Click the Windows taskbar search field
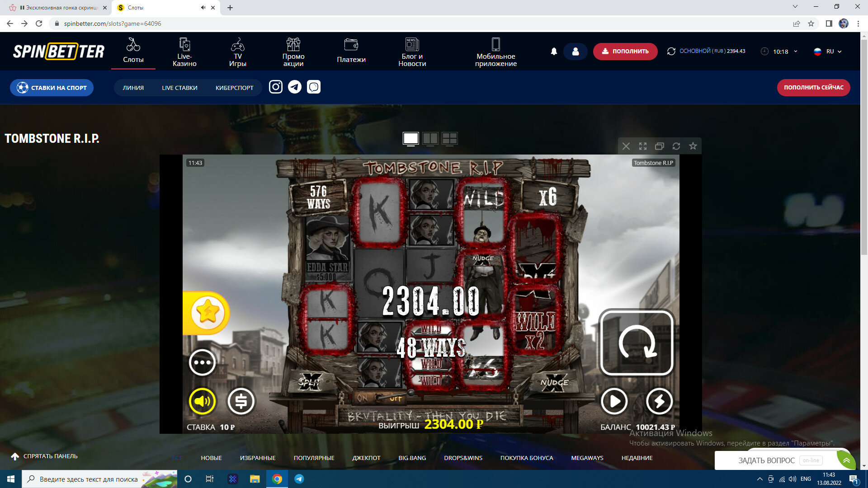 pyautogui.click(x=88, y=479)
